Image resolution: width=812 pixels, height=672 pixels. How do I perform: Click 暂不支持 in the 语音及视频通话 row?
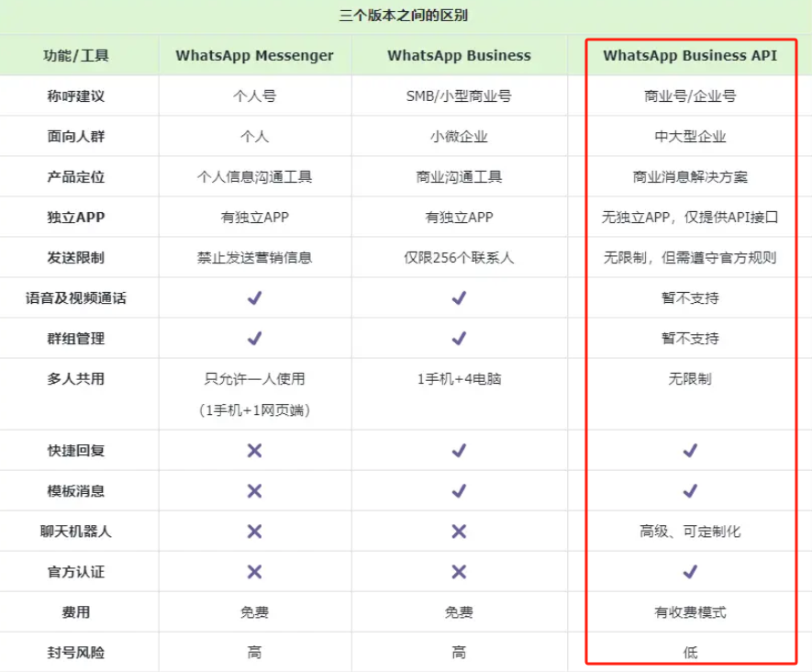pos(690,298)
